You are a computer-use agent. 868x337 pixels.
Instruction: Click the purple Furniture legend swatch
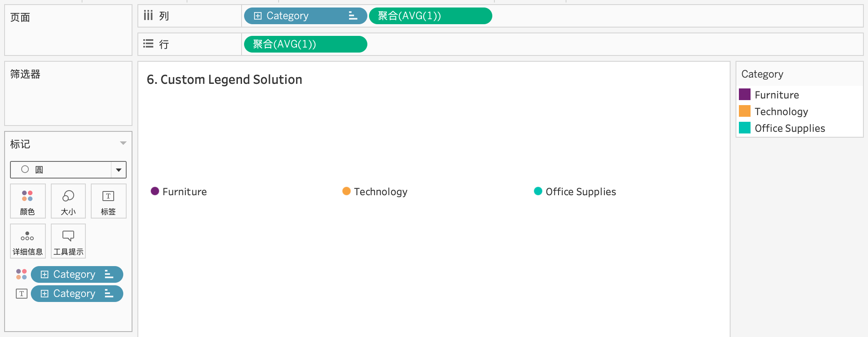click(x=745, y=95)
